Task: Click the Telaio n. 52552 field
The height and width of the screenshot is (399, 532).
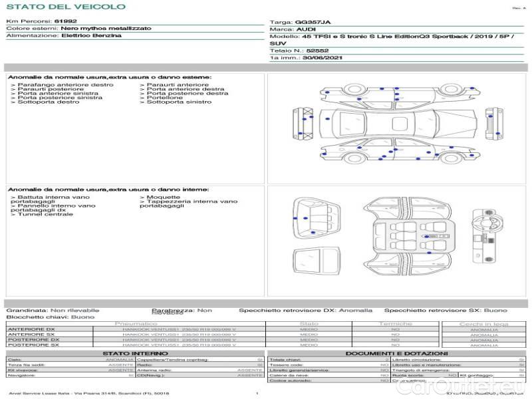Action: [x=299, y=51]
